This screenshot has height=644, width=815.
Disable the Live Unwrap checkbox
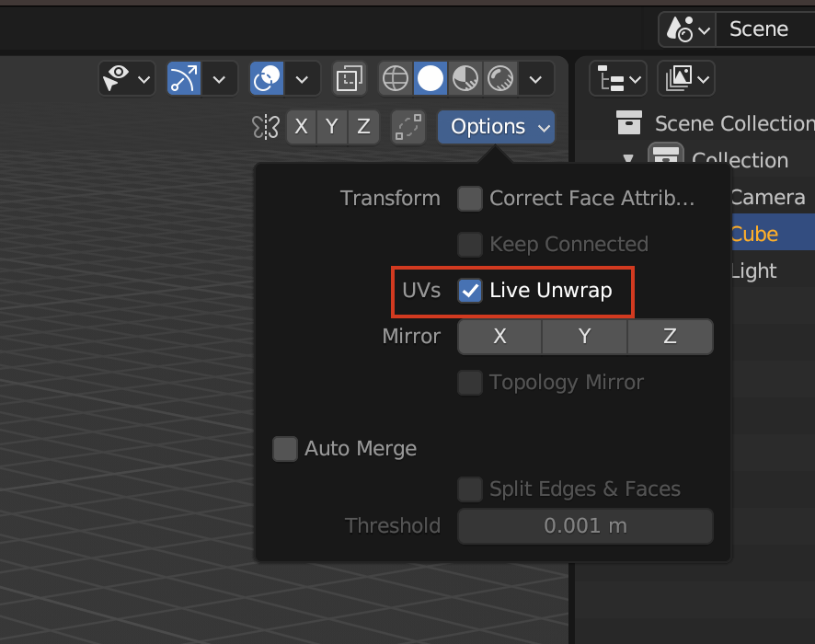coord(470,290)
